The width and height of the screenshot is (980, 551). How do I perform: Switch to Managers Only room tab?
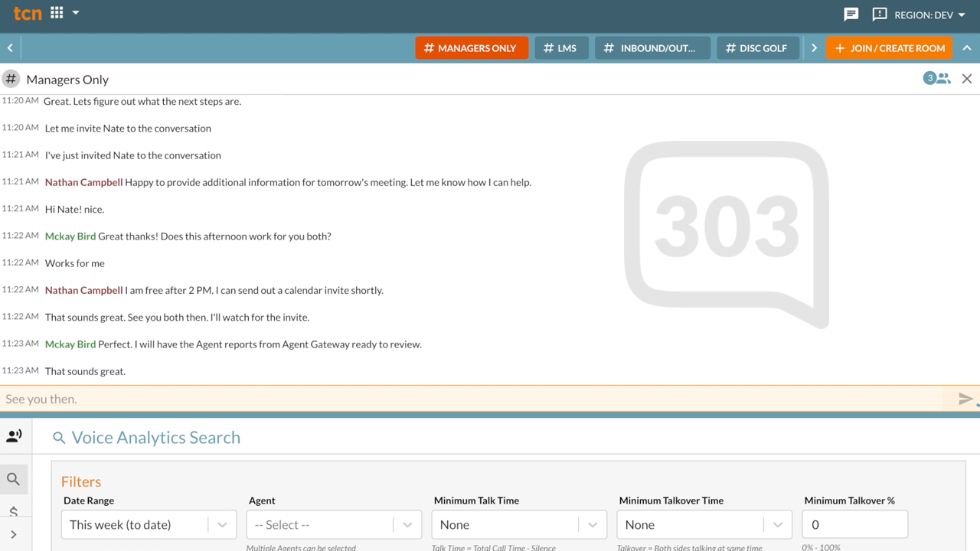(472, 48)
